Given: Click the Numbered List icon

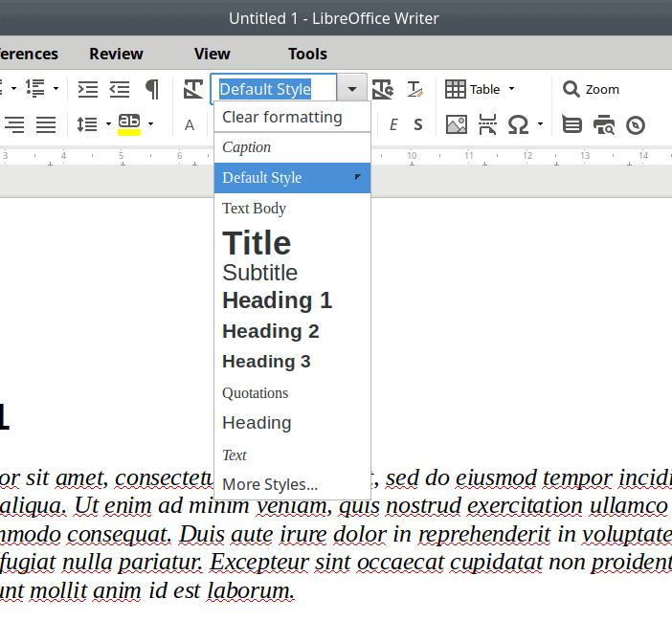Looking at the screenshot, I should (x=35, y=89).
